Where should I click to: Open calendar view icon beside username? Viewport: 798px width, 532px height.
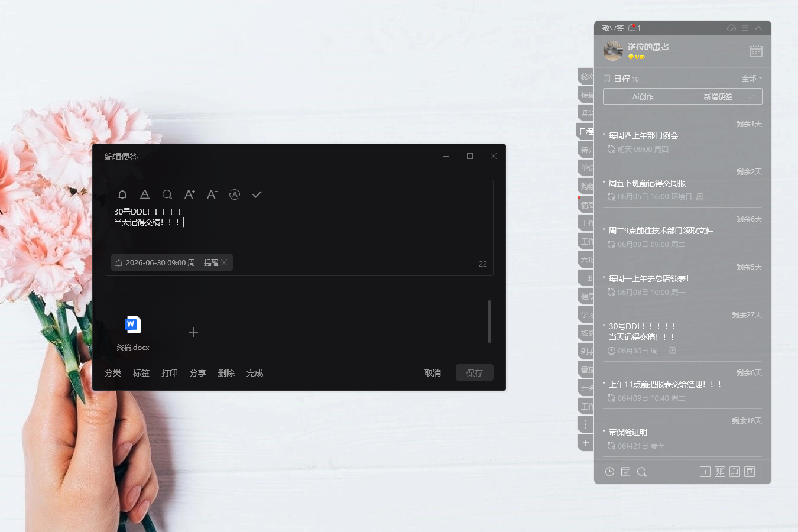(x=756, y=51)
